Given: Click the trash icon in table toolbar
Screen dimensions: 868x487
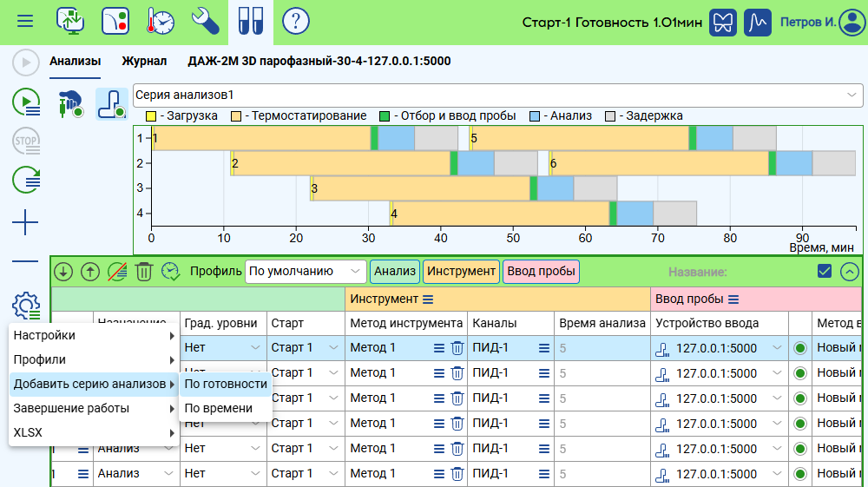Looking at the screenshot, I should pyautogui.click(x=144, y=271).
